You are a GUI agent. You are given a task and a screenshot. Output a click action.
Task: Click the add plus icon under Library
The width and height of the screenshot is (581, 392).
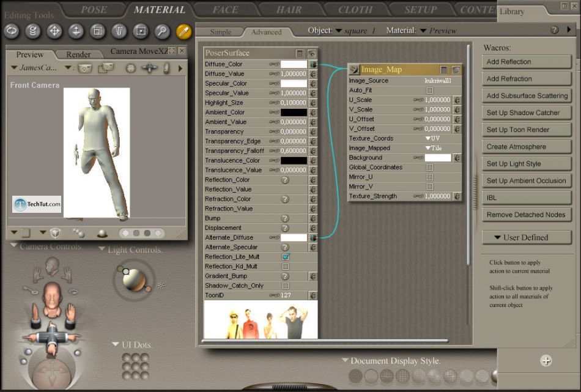pos(546,361)
